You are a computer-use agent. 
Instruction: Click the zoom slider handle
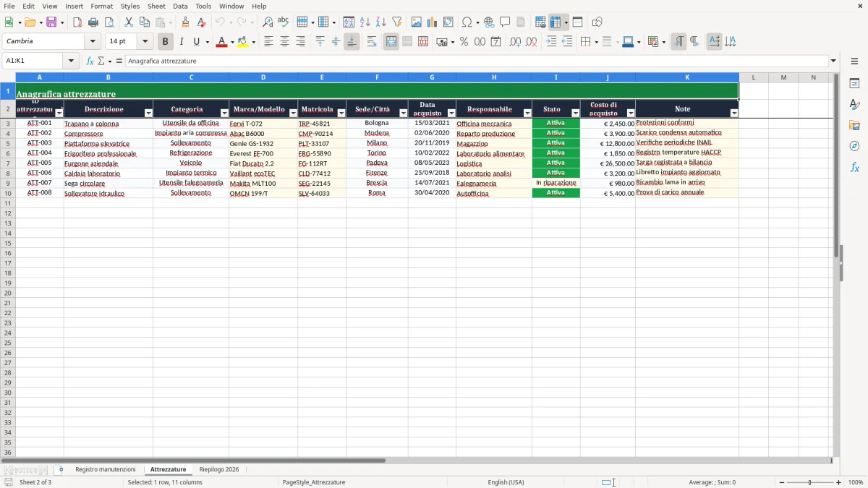tap(810, 482)
